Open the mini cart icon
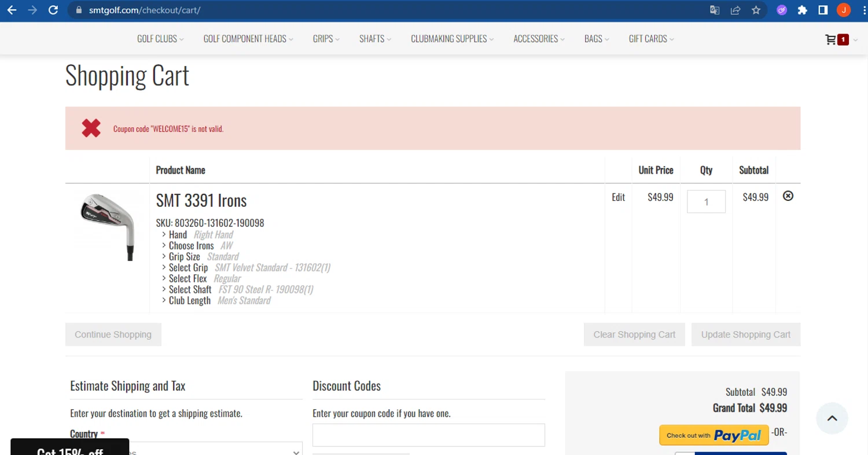The width and height of the screenshot is (868, 455). [830, 39]
